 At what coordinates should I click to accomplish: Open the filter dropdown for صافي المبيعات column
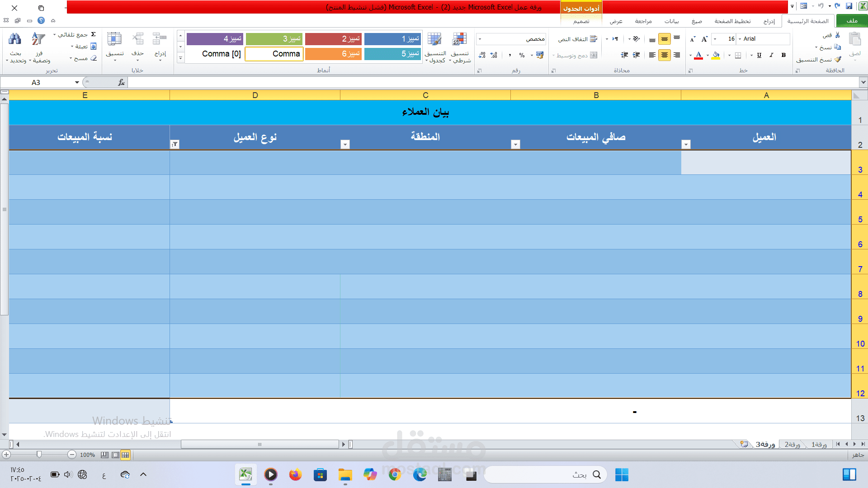click(515, 144)
